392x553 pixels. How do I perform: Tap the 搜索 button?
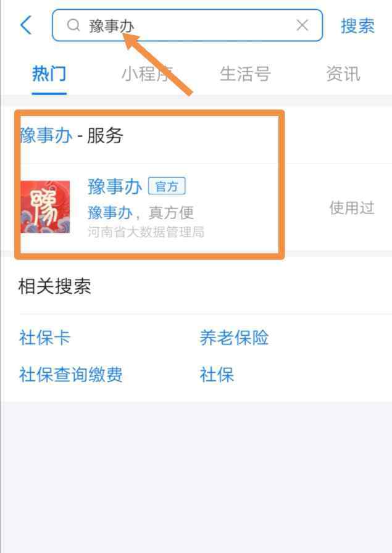[x=357, y=26]
